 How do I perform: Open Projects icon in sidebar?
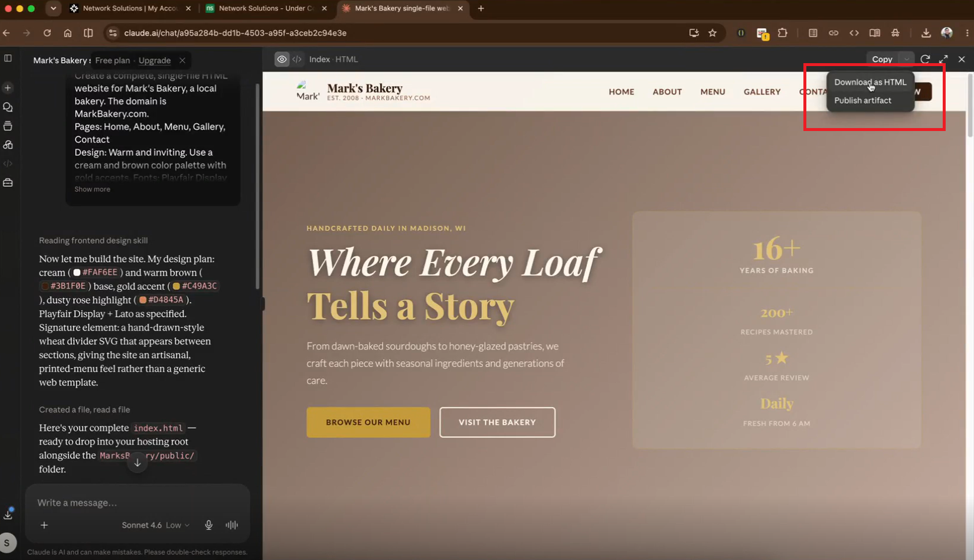pos(8,126)
